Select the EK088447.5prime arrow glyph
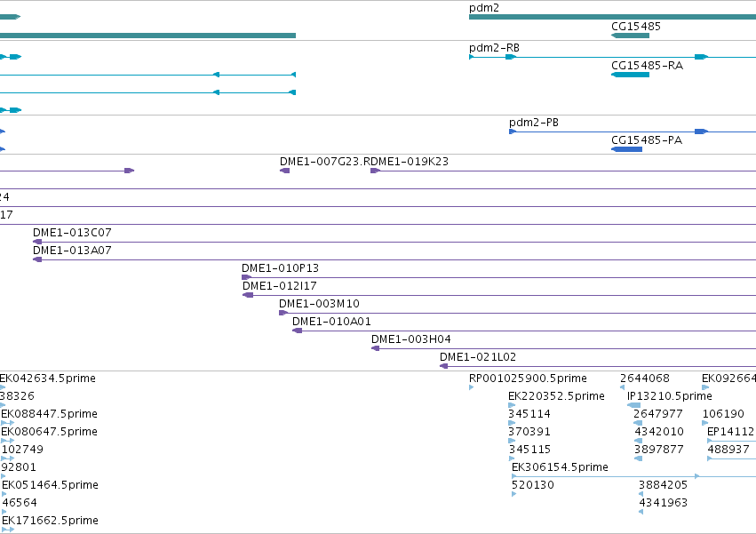 pyautogui.click(x=8, y=423)
